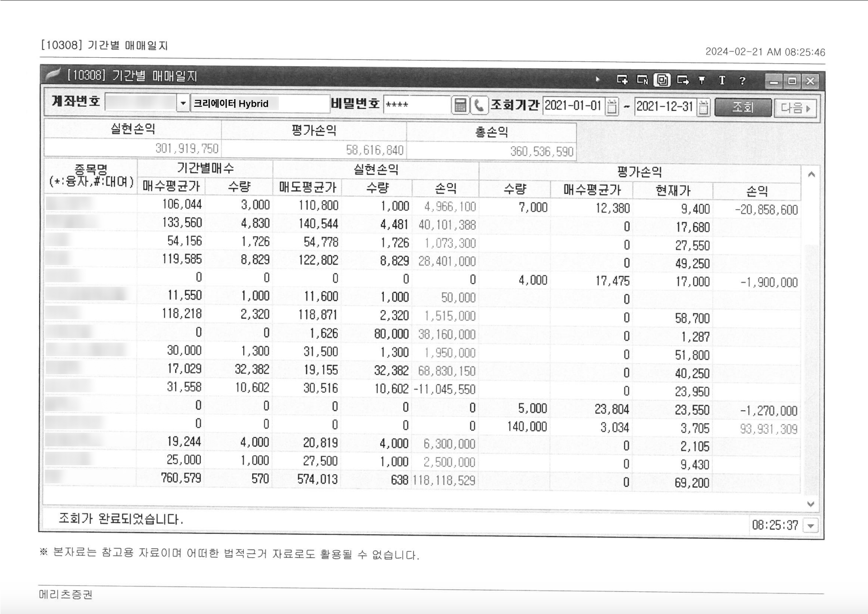Click the pin icon in title bar
Viewport: 868px width, 614px height.
pyautogui.click(x=702, y=80)
